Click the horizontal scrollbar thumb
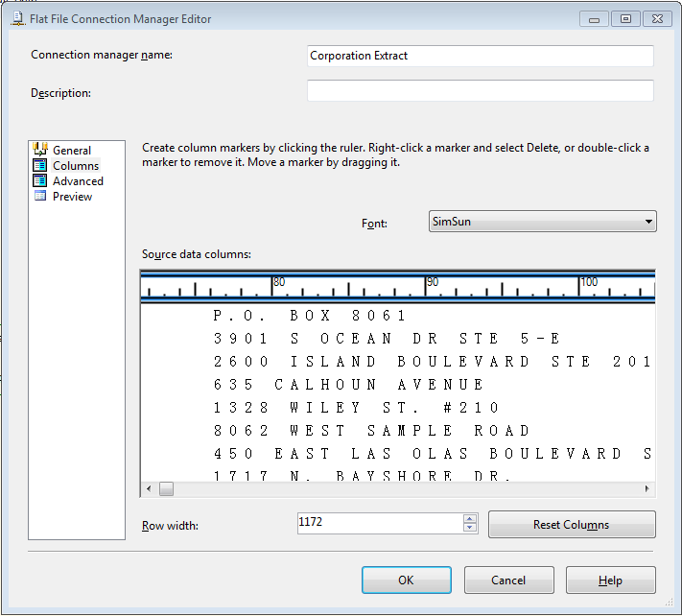Viewport: 682px width, 616px height. coord(166,488)
